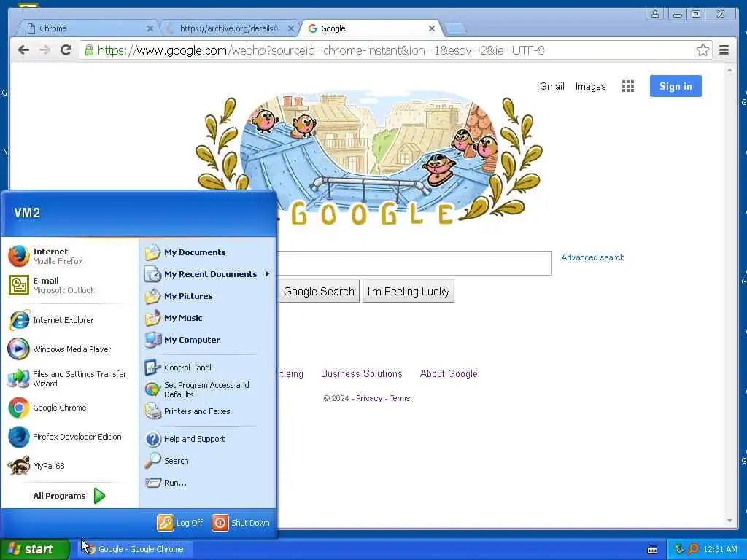Click page scrollbar up arrow
This screenshot has width=747, height=560.
point(729,71)
